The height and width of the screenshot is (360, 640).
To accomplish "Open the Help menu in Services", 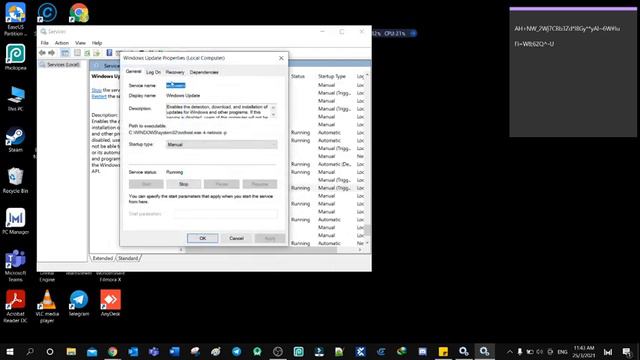I will [x=97, y=43].
